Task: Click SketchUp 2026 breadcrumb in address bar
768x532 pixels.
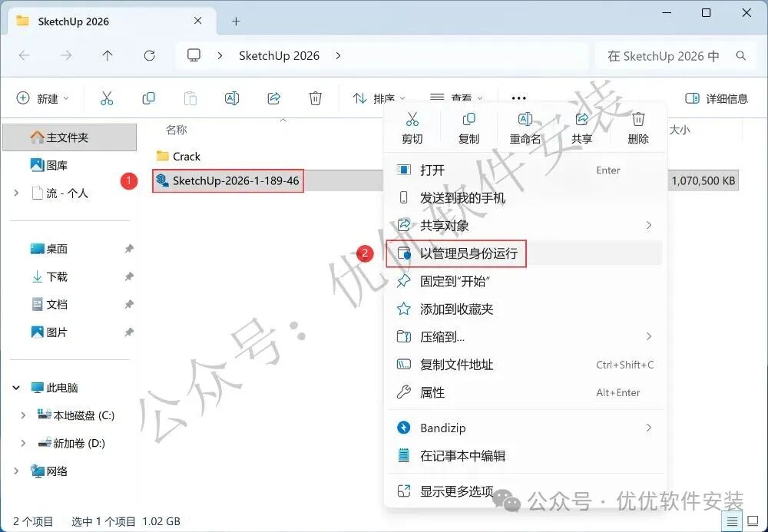Action: pos(280,56)
